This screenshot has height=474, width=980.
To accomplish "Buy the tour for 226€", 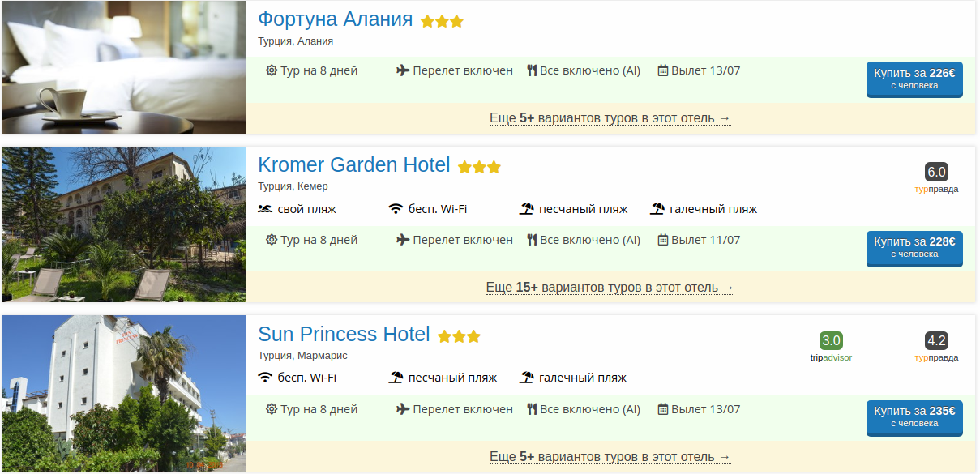I will click(914, 79).
